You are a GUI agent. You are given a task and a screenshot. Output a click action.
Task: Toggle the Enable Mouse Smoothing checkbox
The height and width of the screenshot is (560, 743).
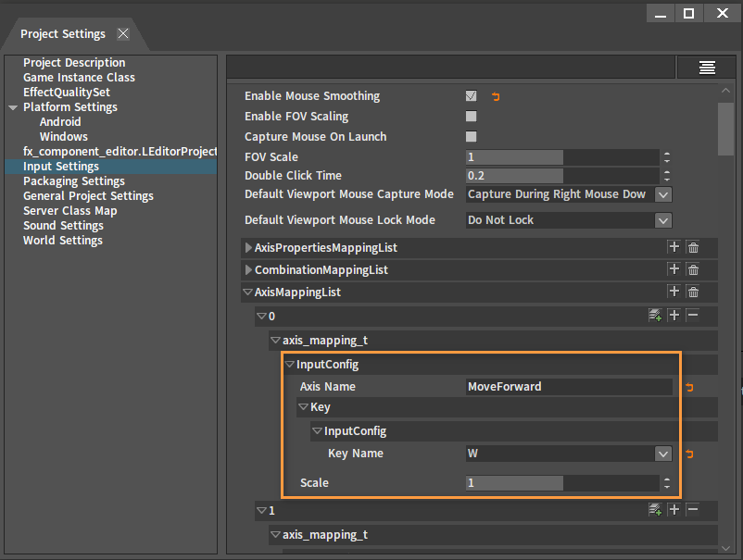click(x=471, y=96)
